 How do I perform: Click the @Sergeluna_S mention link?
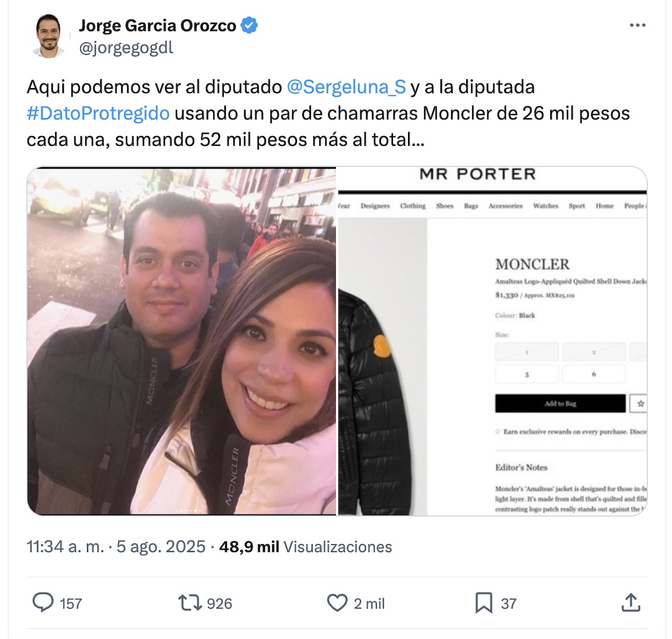346,87
